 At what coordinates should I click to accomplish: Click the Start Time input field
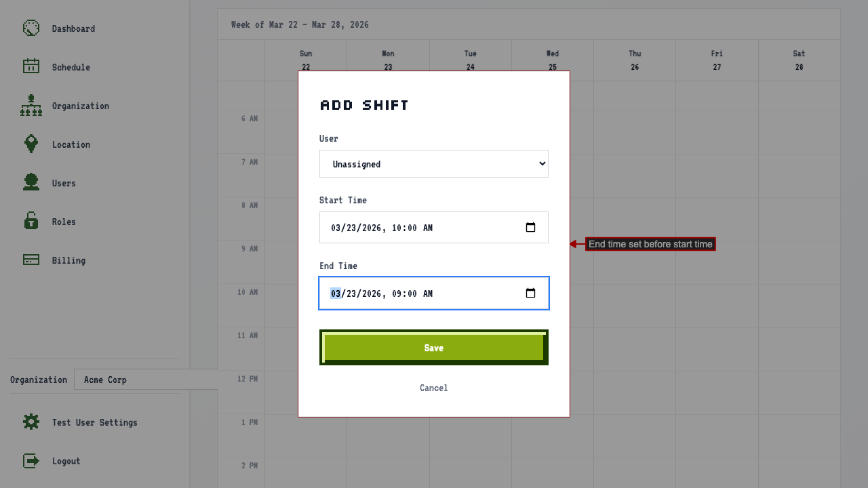pos(434,228)
